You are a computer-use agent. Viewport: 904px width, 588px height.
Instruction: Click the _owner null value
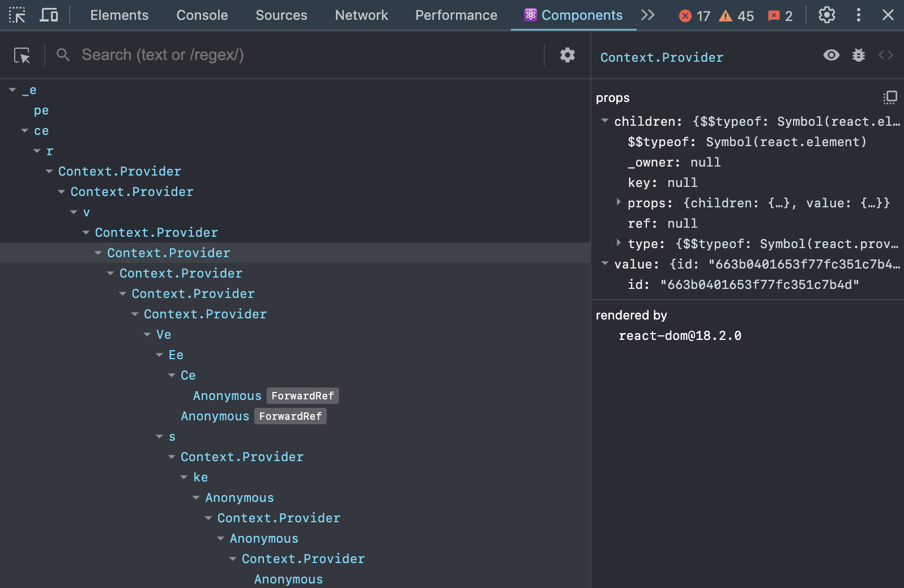pyautogui.click(x=706, y=162)
